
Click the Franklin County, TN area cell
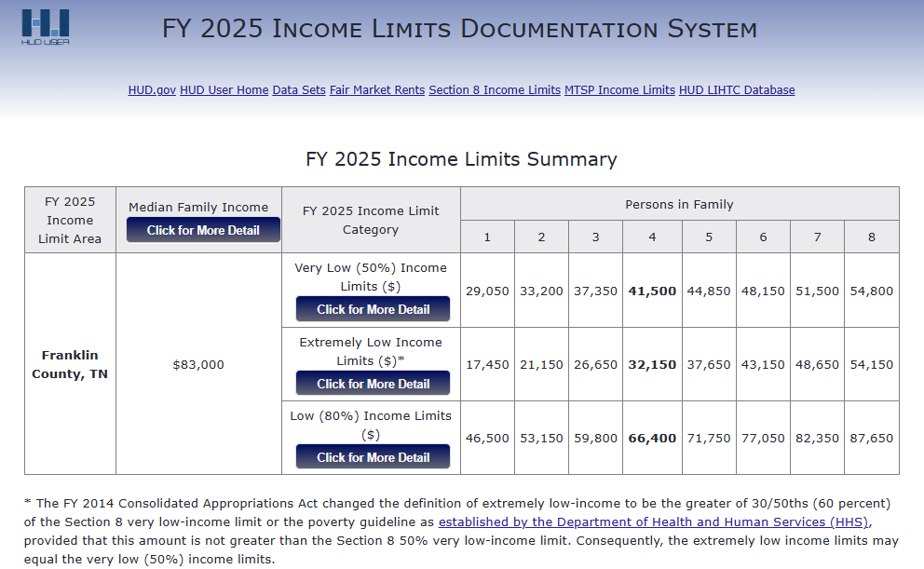click(70, 365)
